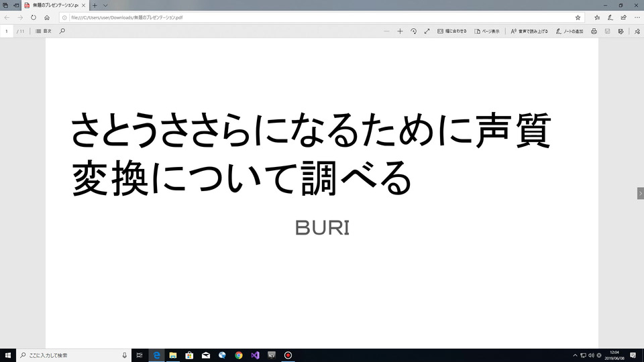Open Visual Studio from the taskbar

pyautogui.click(x=255, y=355)
